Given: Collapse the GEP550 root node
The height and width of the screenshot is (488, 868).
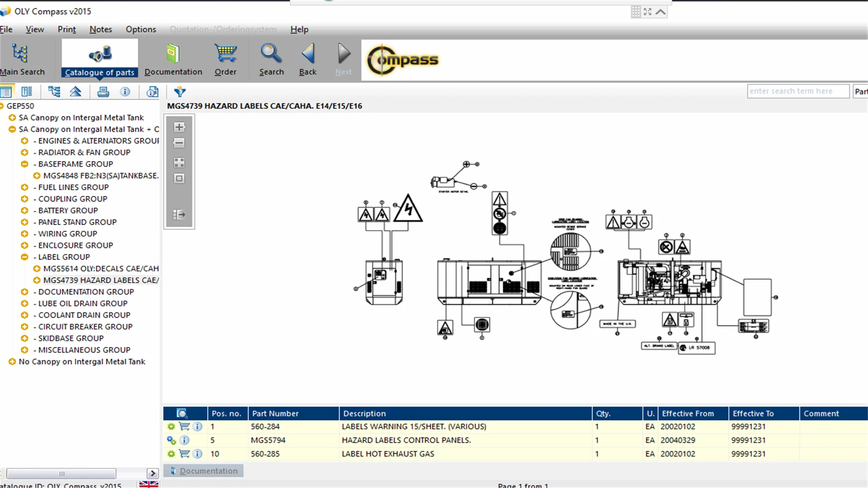Looking at the screenshot, I should 2,106.
